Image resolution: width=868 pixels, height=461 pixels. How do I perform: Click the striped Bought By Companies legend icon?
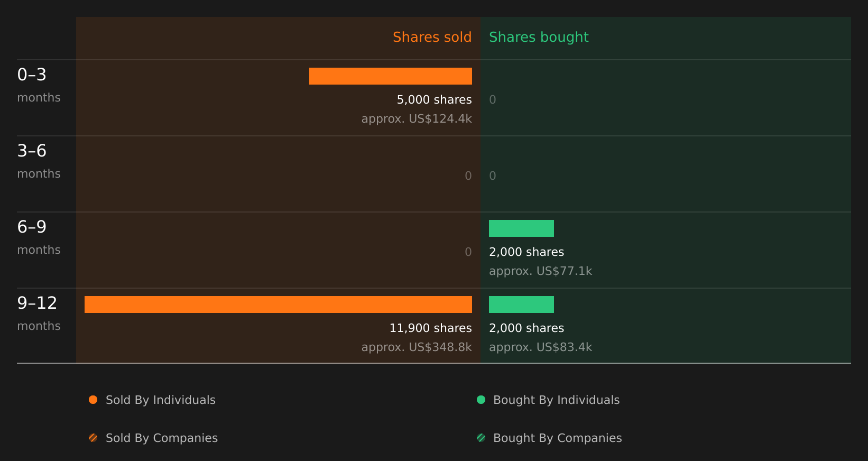481,438
